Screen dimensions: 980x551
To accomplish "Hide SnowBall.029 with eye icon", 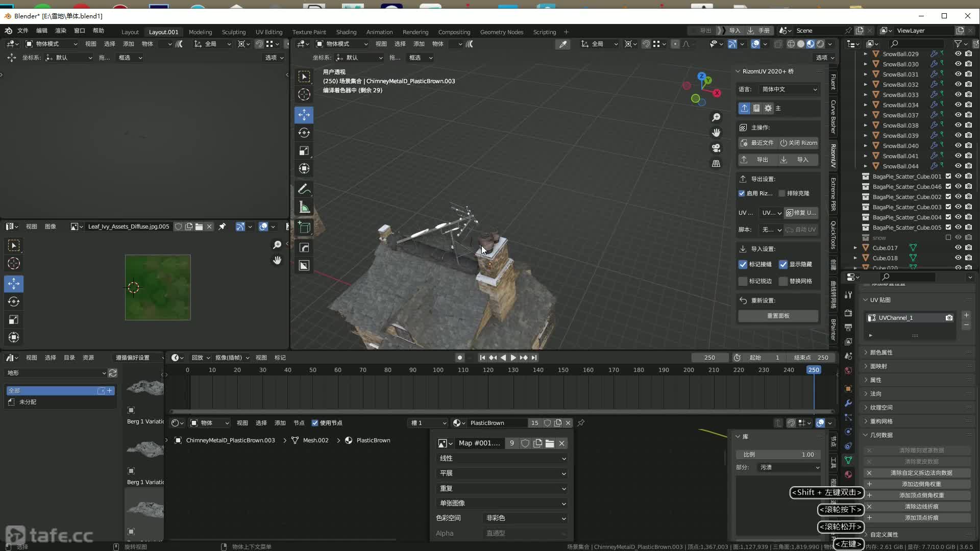I will [958, 54].
